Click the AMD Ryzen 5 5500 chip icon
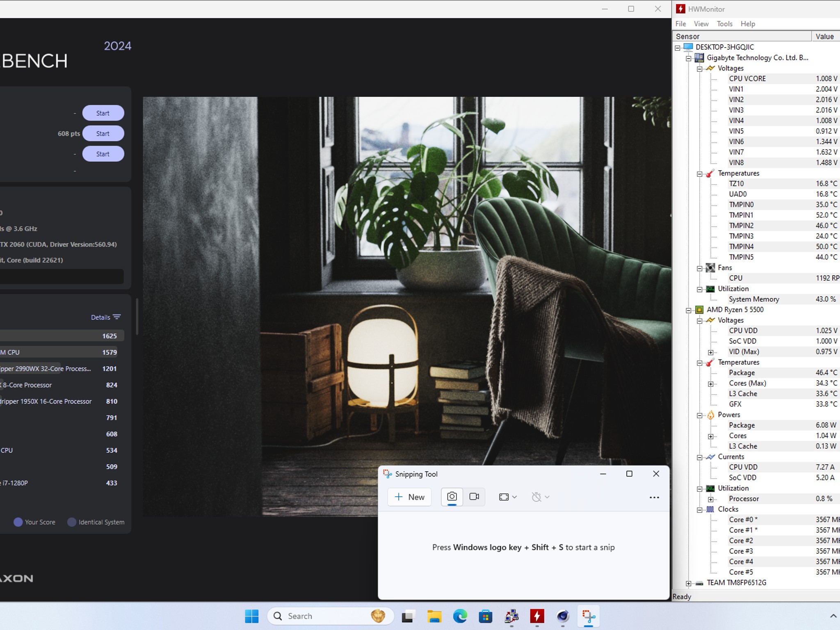This screenshot has height=630, width=840. click(700, 310)
